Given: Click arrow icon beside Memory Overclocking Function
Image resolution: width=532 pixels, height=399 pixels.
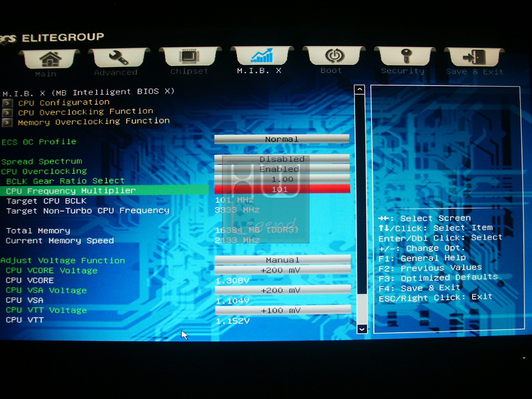Looking at the screenshot, I should (7, 123).
